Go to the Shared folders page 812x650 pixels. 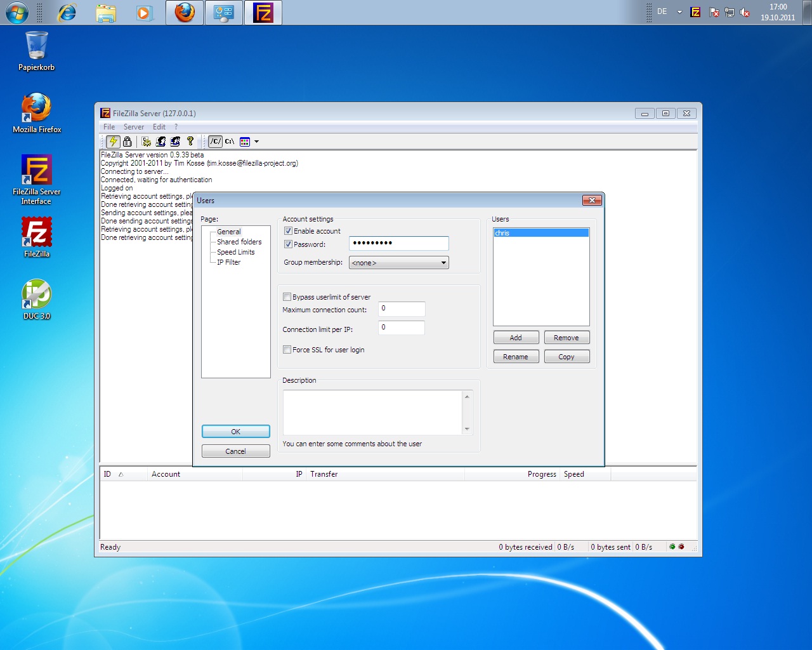[239, 242]
